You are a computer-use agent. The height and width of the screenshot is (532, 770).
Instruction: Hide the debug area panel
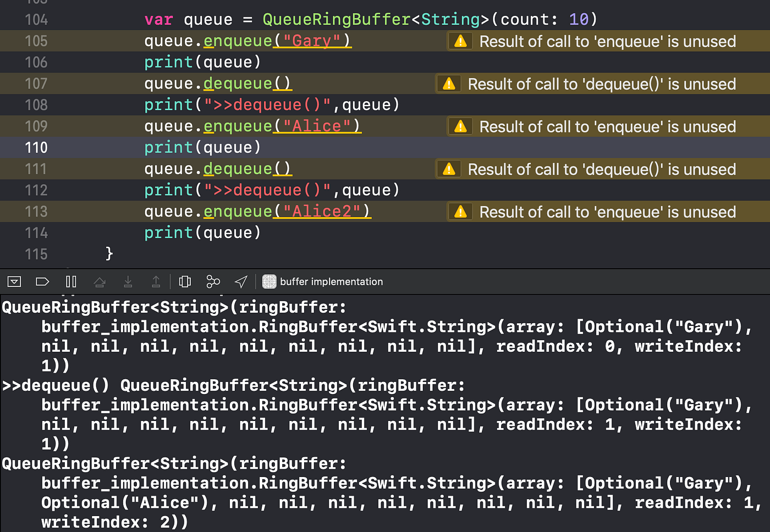(x=14, y=281)
